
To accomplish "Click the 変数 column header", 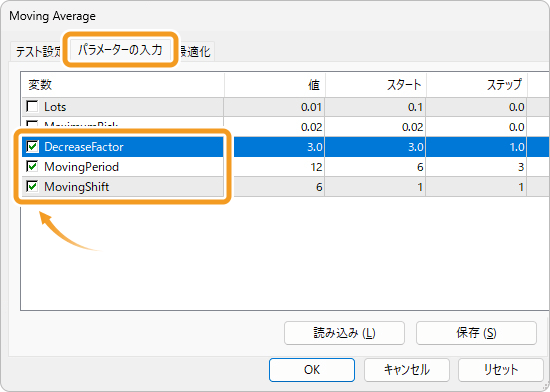I will (122, 85).
